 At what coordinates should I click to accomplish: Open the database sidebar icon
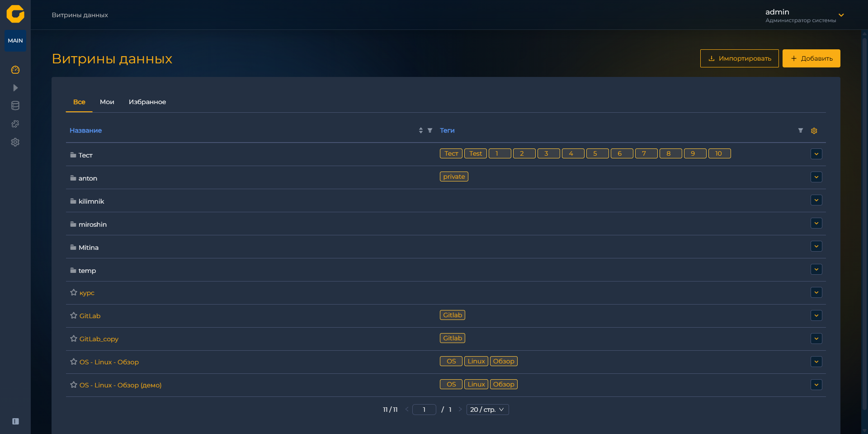point(15,106)
